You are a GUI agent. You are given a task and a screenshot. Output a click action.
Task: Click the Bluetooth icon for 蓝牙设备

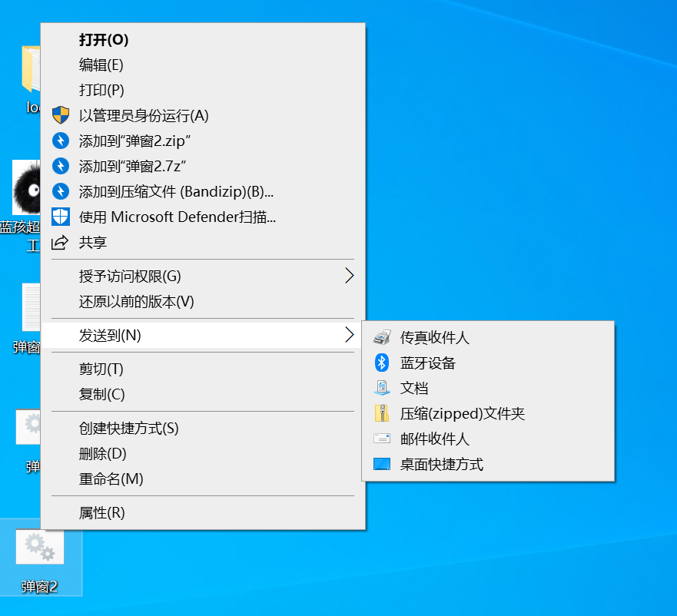pyautogui.click(x=382, y=363)
